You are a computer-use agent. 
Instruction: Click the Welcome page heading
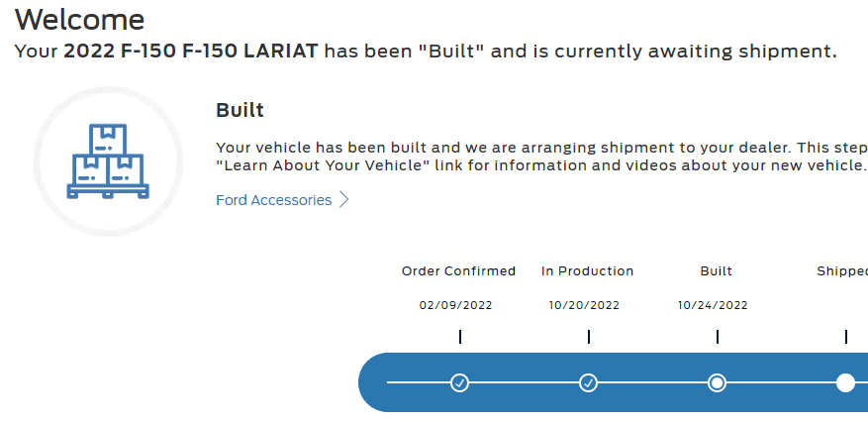click(80, 20)
